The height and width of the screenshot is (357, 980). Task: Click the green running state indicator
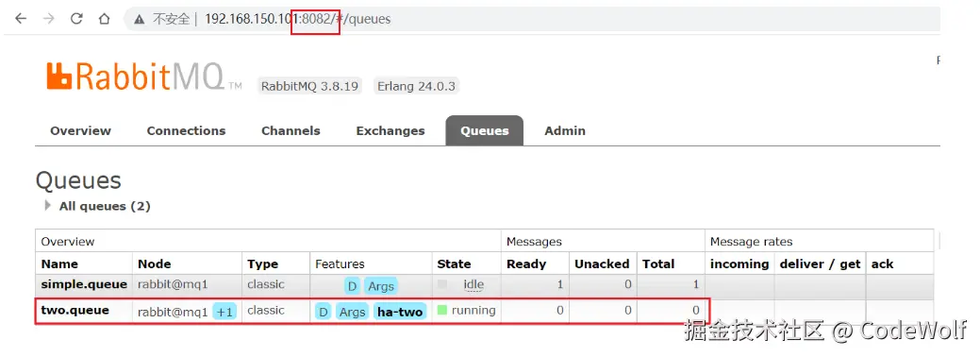(x=441, y=310)
